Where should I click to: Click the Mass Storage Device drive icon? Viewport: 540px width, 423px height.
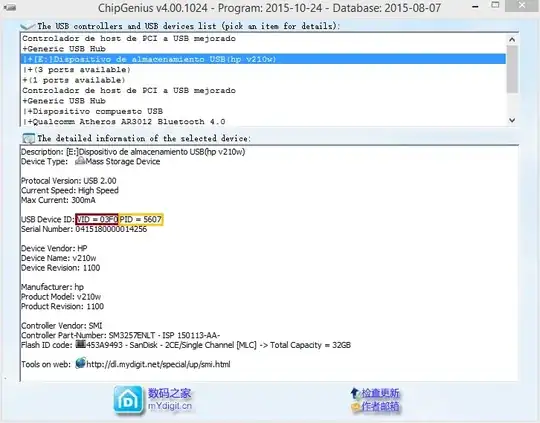pyautogui.click(x=80, y=161)
